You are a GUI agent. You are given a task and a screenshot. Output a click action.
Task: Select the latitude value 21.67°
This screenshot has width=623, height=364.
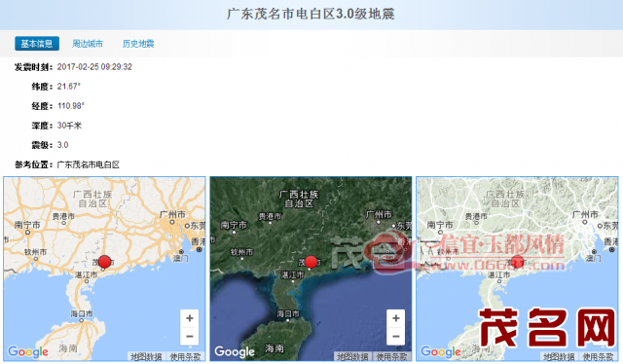pos(69,87)
